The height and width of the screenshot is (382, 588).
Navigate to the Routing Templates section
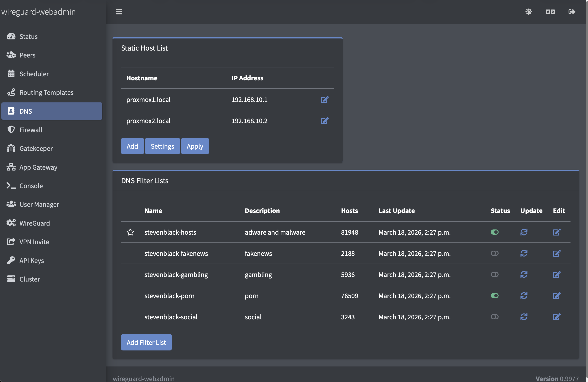(x=46, y=92)
